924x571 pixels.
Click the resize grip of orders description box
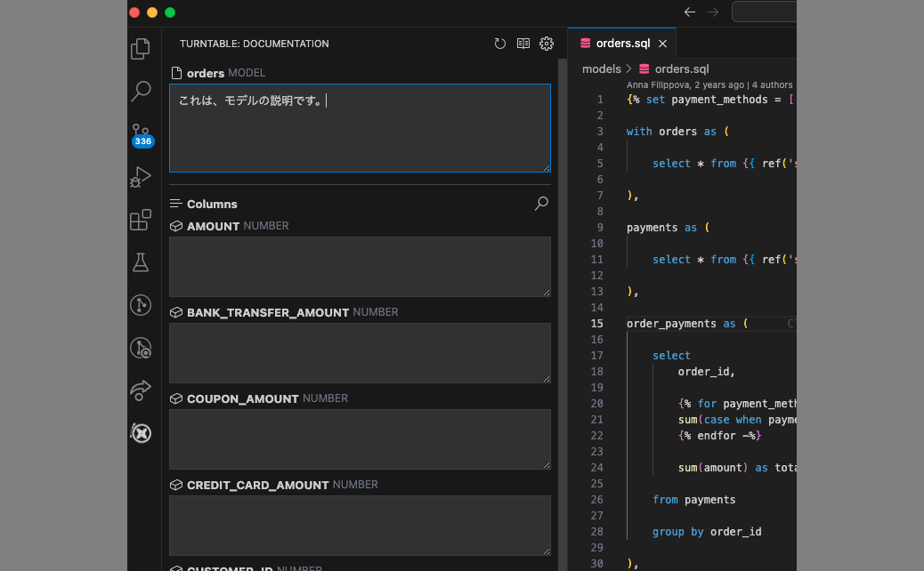(x=547, y=168)
